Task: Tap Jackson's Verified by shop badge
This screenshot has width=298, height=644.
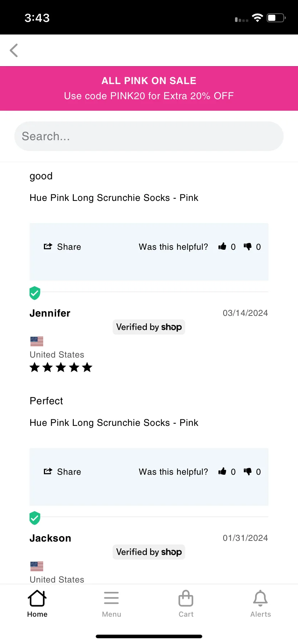Action: (149, 552)
